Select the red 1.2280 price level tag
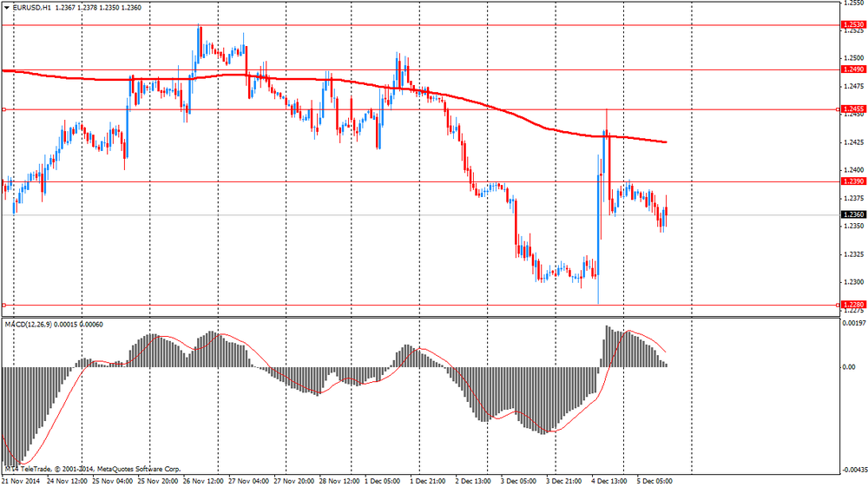 tap(853, 305)
